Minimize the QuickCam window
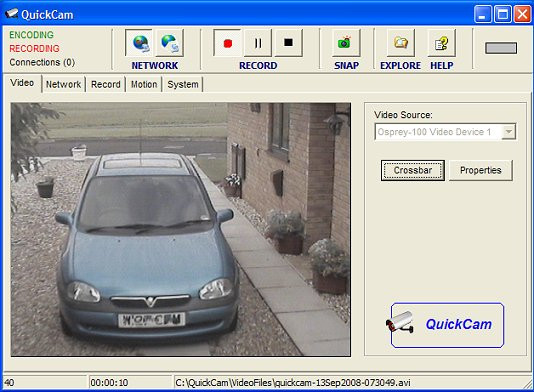The width and height of the screenshot is (534, 392). (x=483, y=14)
